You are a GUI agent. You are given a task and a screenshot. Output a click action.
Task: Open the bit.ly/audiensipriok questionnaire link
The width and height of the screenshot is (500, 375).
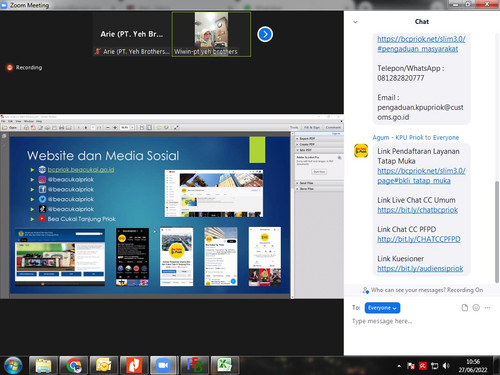point(420,269)
